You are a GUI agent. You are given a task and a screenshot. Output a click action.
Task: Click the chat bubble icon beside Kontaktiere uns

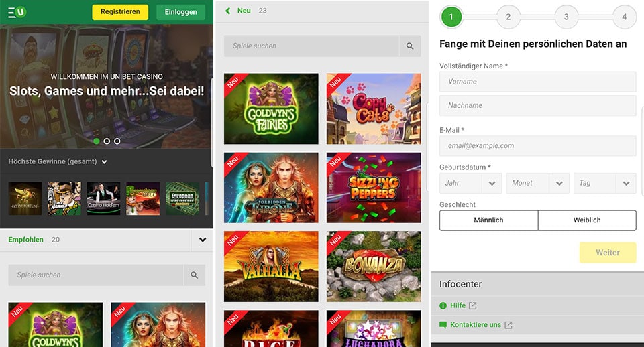(443, 325)
